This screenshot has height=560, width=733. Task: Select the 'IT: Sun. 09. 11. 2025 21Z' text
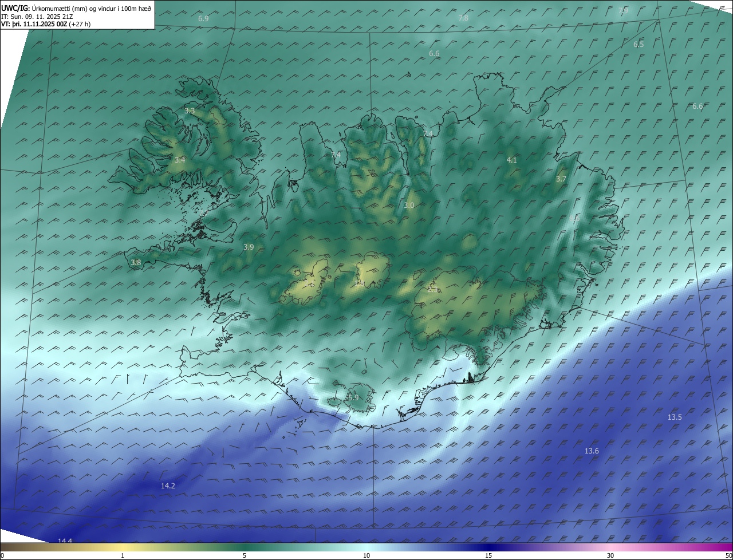coord(37,17)
